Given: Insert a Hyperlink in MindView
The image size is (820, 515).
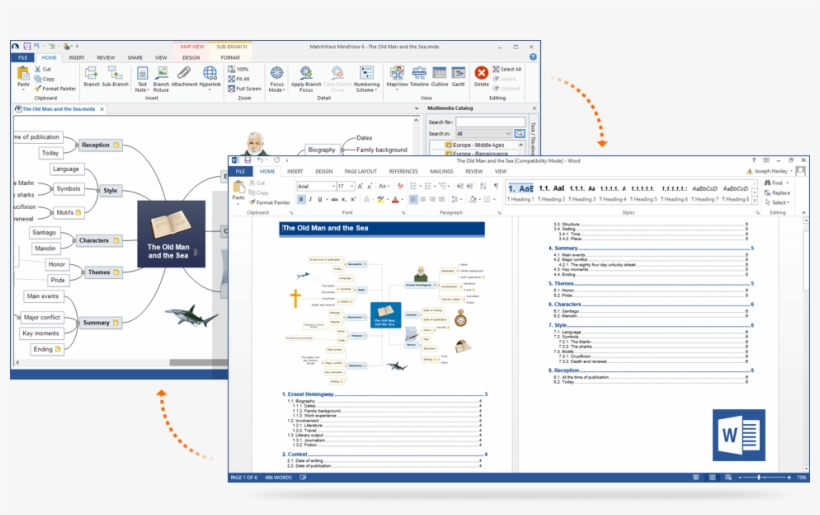Looking at the screenshot, I should [x=210, y=77].
